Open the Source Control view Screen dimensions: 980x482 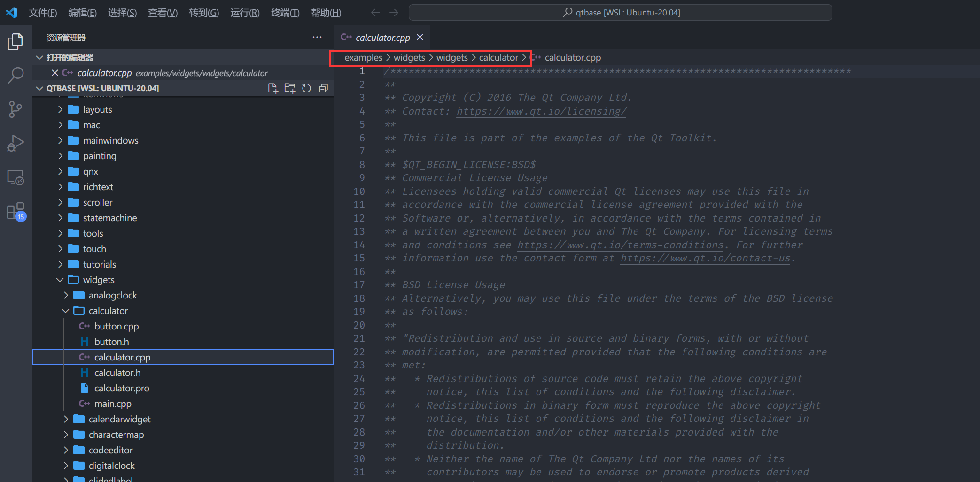(x=16, y=109)
